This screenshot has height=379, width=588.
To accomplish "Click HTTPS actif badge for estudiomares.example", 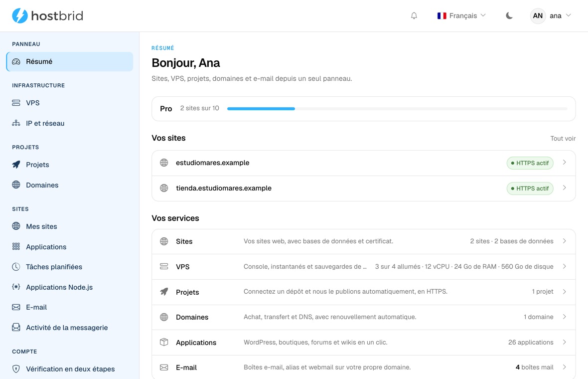I will pos(530,163).
